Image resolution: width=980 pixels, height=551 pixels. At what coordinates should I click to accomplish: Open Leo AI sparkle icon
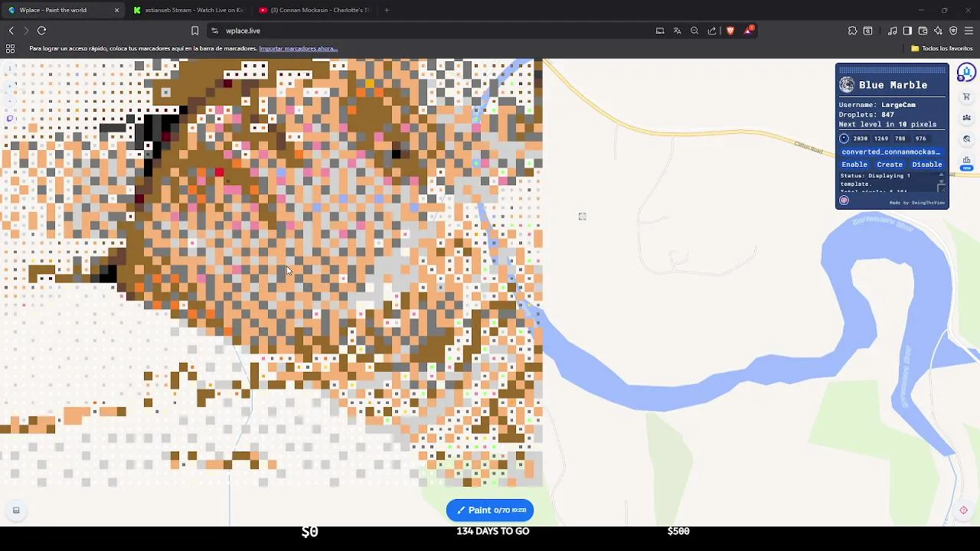pos(938,31)
